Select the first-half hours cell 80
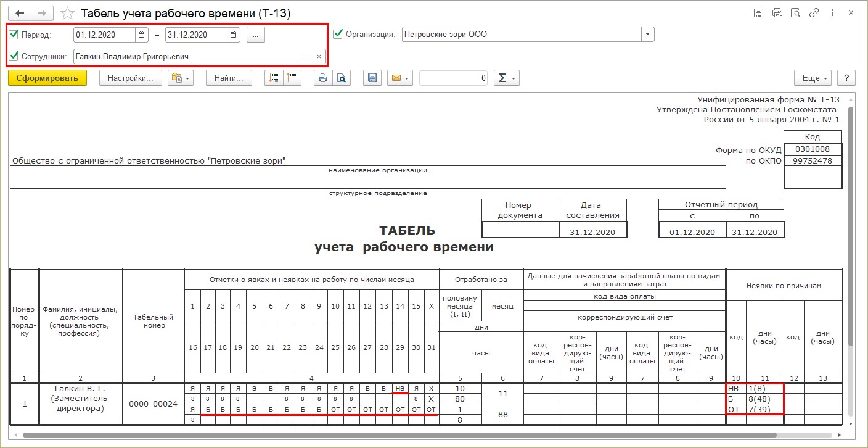The image size is (868, 448). 459,399
